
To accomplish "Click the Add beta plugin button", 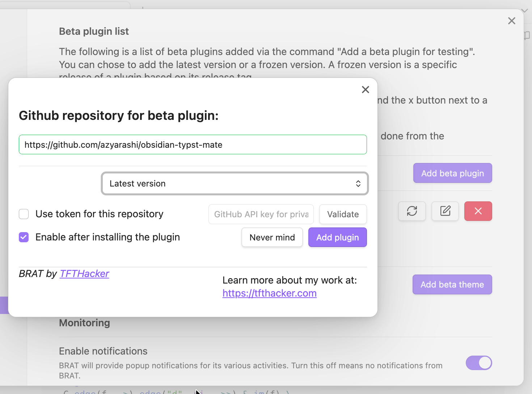I will coord(452,173).
